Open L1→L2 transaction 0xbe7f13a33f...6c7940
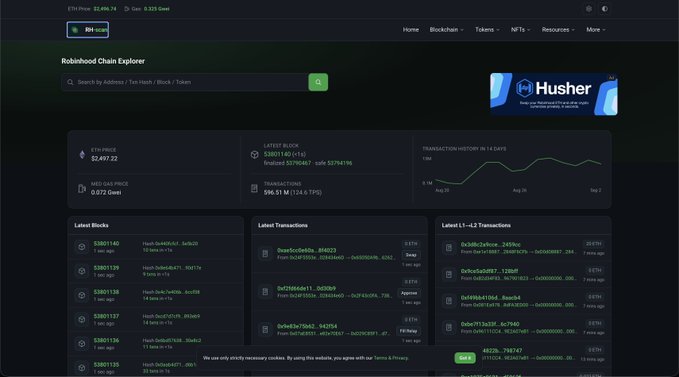 490,324
